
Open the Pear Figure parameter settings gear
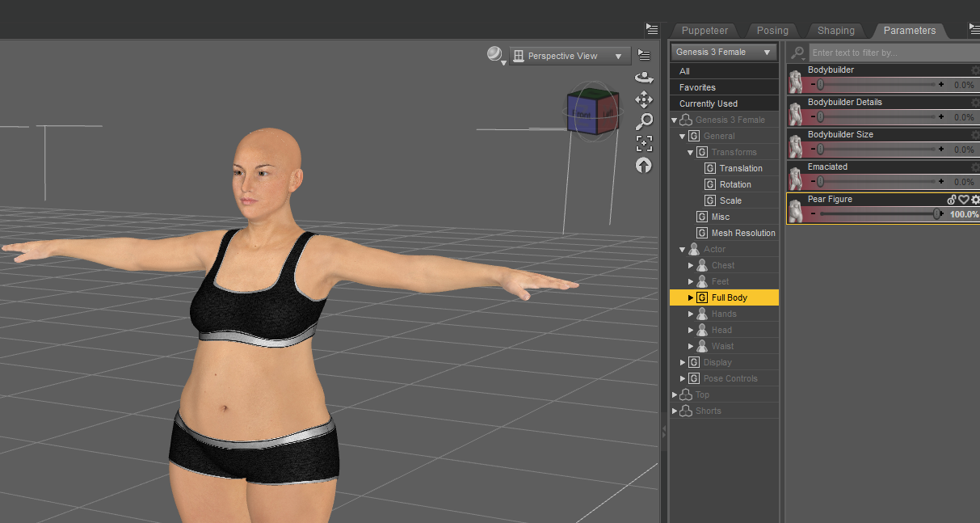tap(975, 200)
